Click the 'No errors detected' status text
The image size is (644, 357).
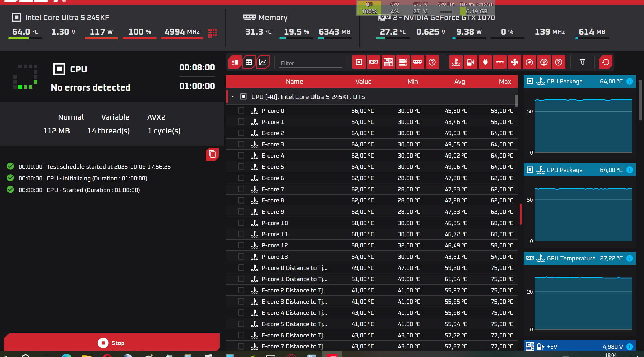coord(91,87)
